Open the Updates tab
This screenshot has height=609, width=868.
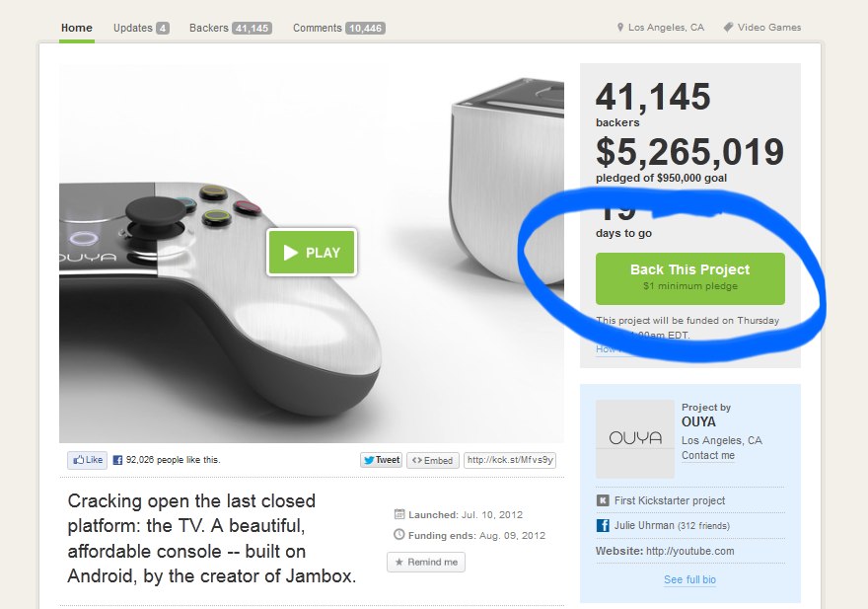(141, 29)
